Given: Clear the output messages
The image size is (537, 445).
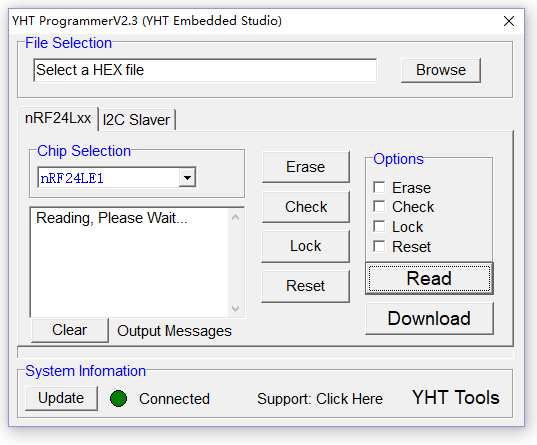Looking at the screenshot, I should click(70, 330).
